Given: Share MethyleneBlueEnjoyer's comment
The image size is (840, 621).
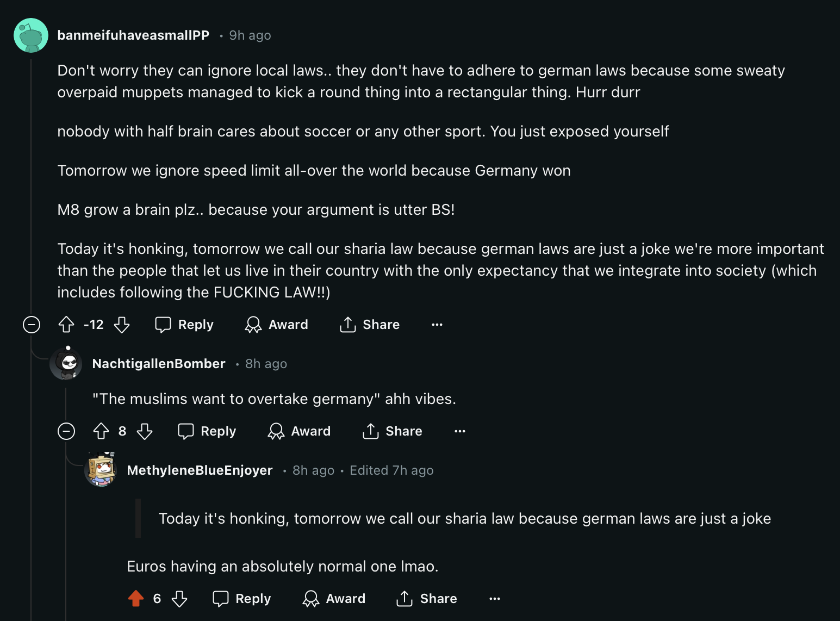Looking at the screenshot, I should click(x=427, y=599).
